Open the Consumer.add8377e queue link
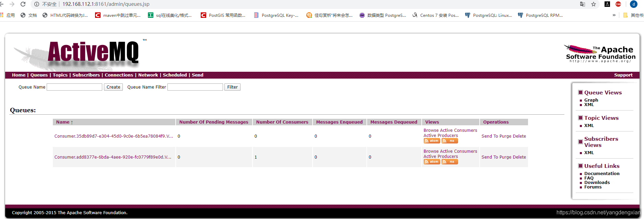This screenshot has height=219, width=644. [113, 157]
